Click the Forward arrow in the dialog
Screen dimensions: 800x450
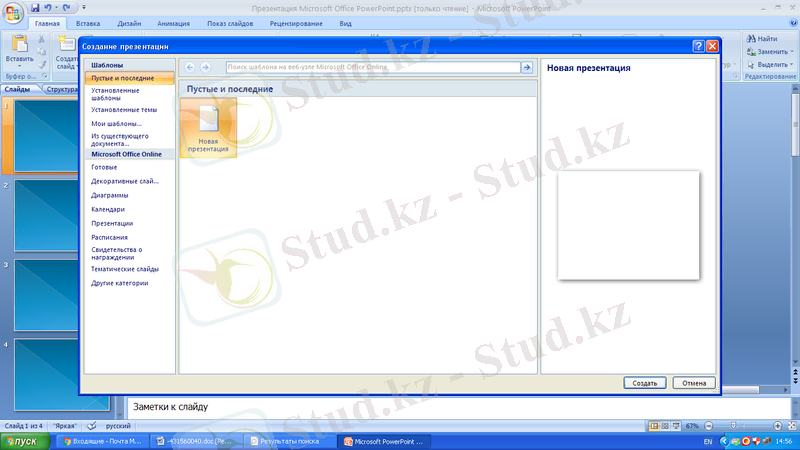[x=205, y=67]
